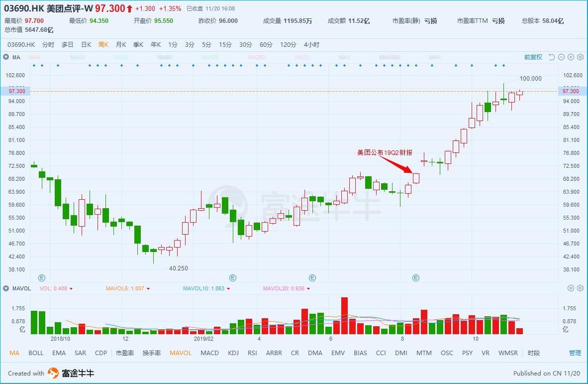Switch to the 多日 multi-day tab

(x=68, y=45)
